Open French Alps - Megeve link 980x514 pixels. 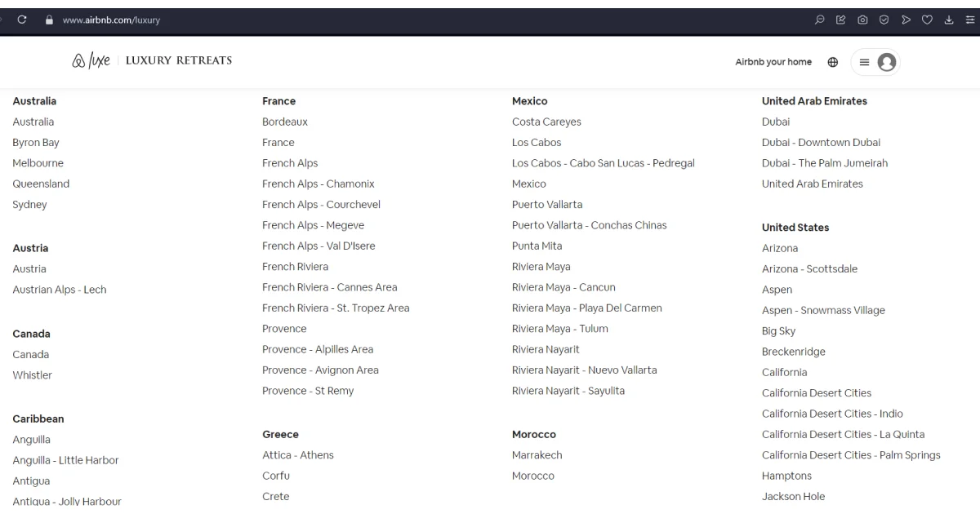[x=314, y=225]
